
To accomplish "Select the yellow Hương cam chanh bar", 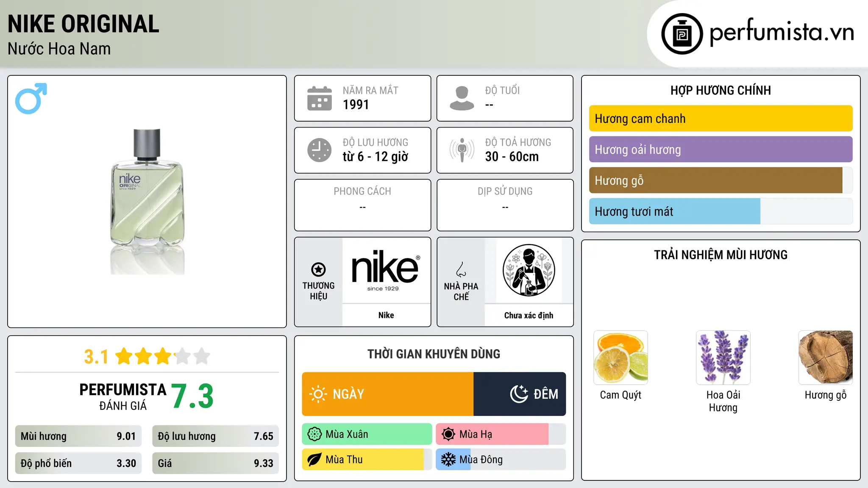I will pyautogui.click(x=721, y=119).
